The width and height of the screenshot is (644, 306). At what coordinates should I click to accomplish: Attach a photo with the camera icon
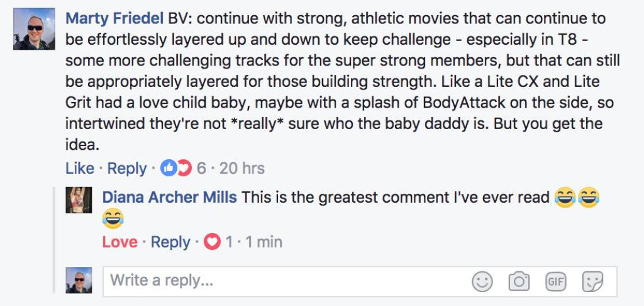tap(519, 281)
